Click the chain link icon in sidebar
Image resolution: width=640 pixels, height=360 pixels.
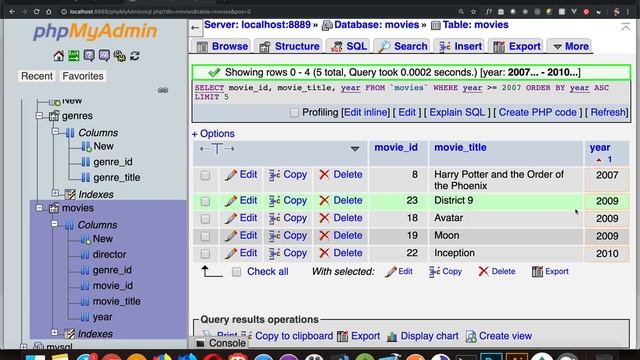(163, 90)
